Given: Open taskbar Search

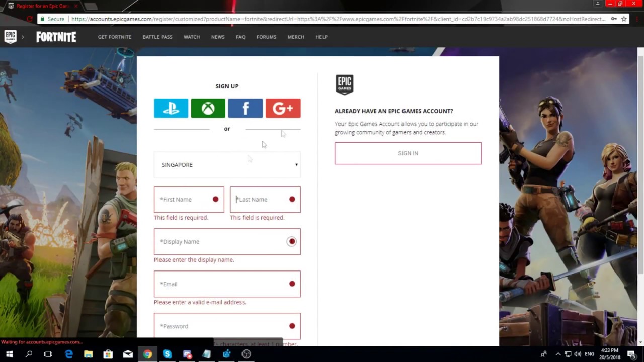Looking at the screenshot, I should click(x=29, y=354).
